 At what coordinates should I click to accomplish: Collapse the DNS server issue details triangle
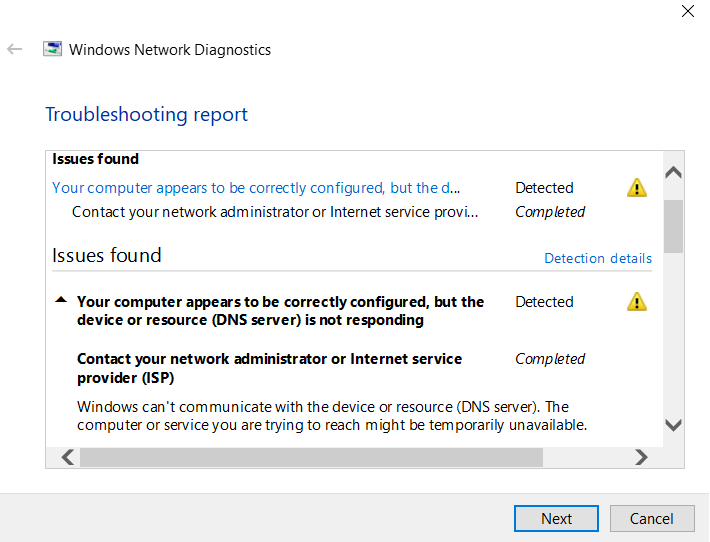point(61,300)
